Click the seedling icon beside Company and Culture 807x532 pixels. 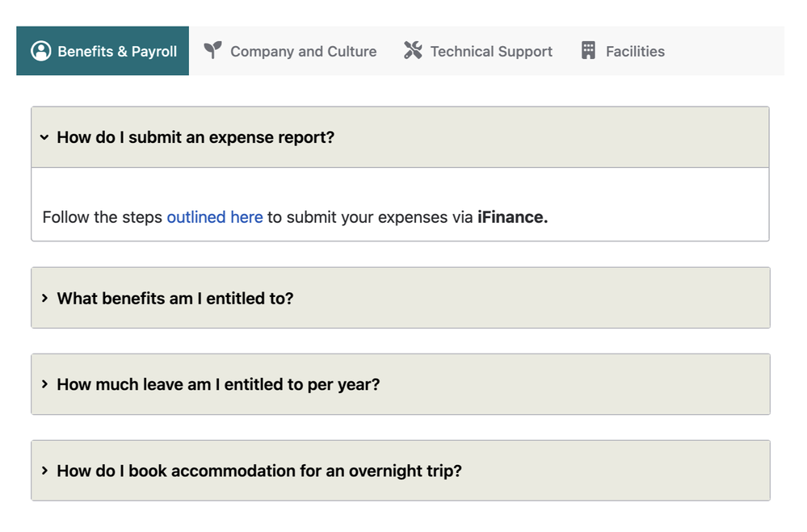pyautogui.click(x=212, y=50)
